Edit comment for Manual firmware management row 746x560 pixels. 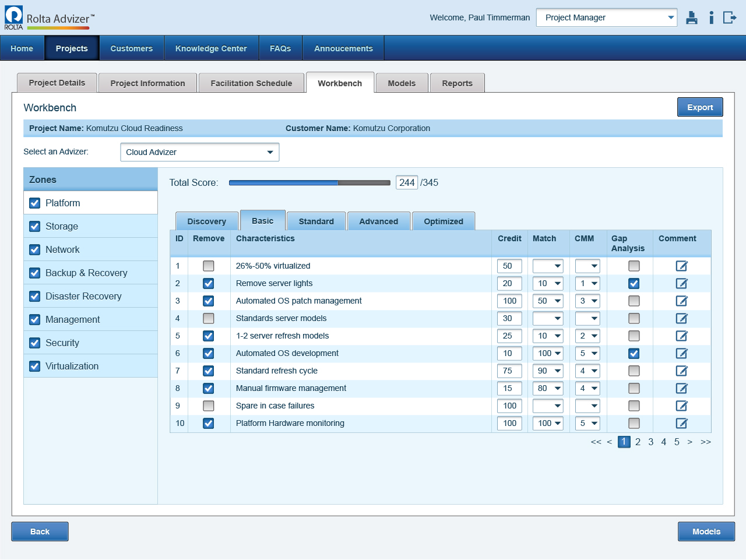(681, 389)
